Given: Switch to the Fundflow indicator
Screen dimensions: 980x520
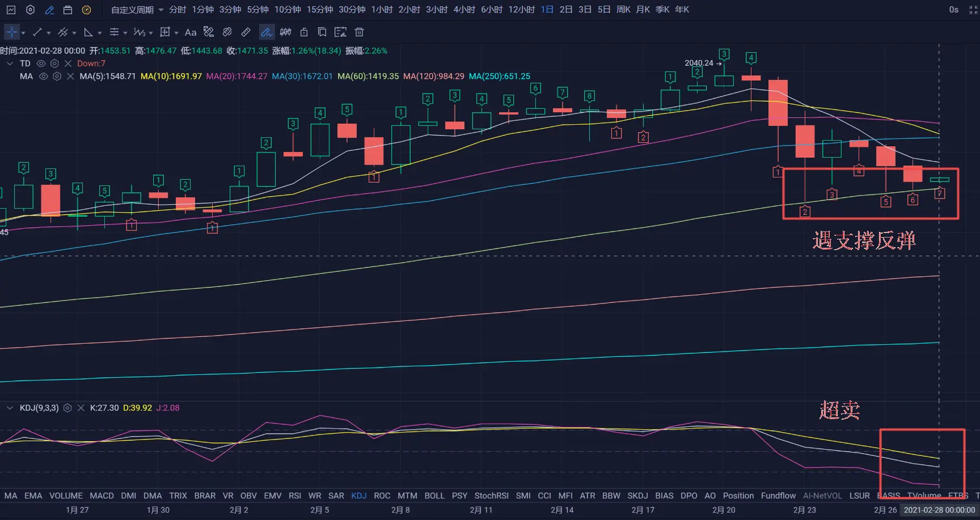Looking at the screenshot, I should [778, 496].
